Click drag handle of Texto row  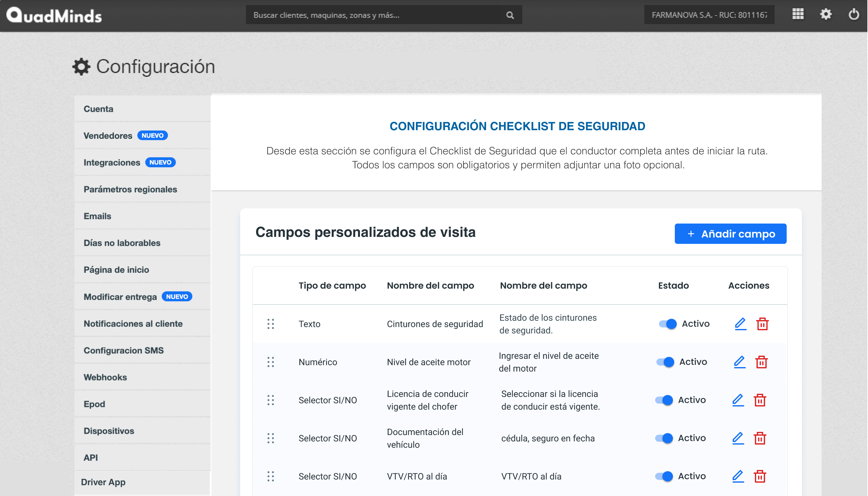271,324
